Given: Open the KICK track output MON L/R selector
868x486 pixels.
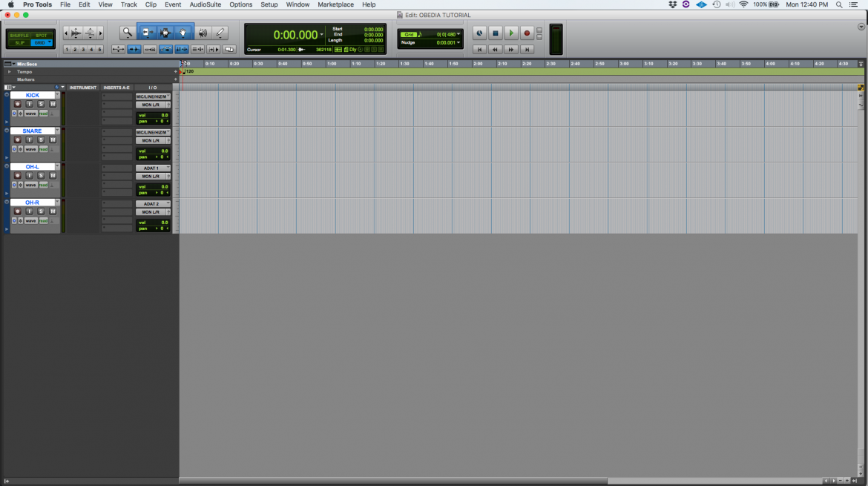Looking at the screenshot, I should 153,105.
